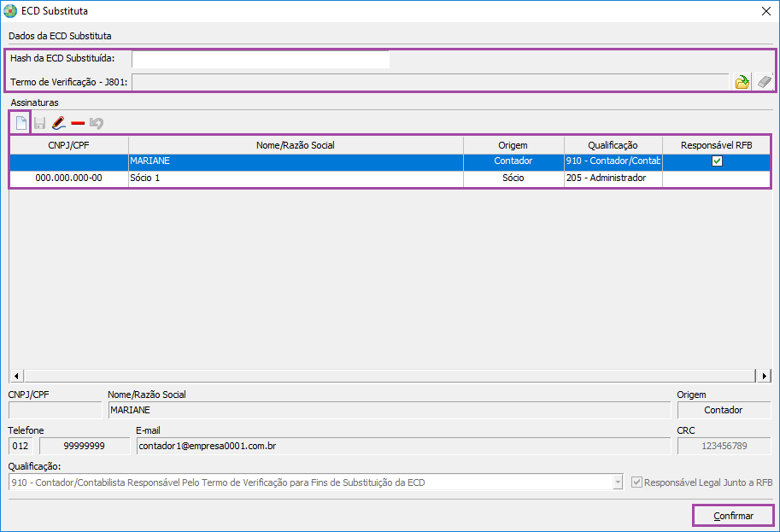Click the undo arrow icon
The width and height of the screenshot is (780, 532).
(x=97, y=123)
